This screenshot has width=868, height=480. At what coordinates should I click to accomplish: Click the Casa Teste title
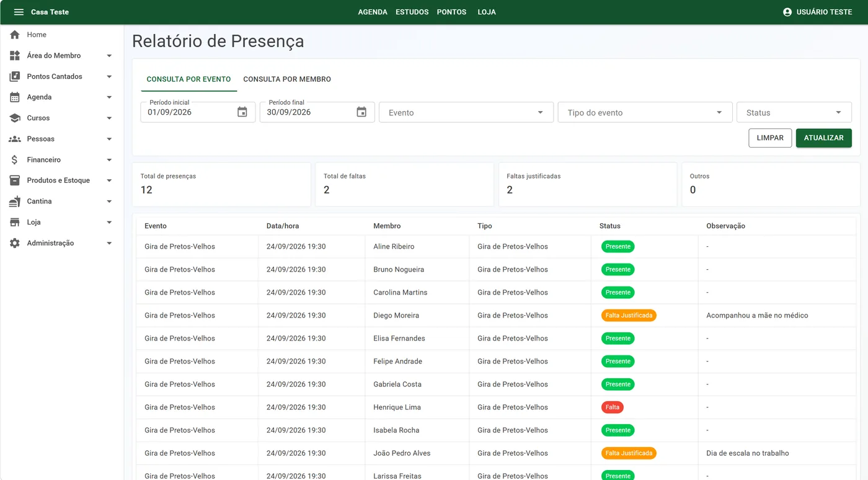[x=50, y=12]
